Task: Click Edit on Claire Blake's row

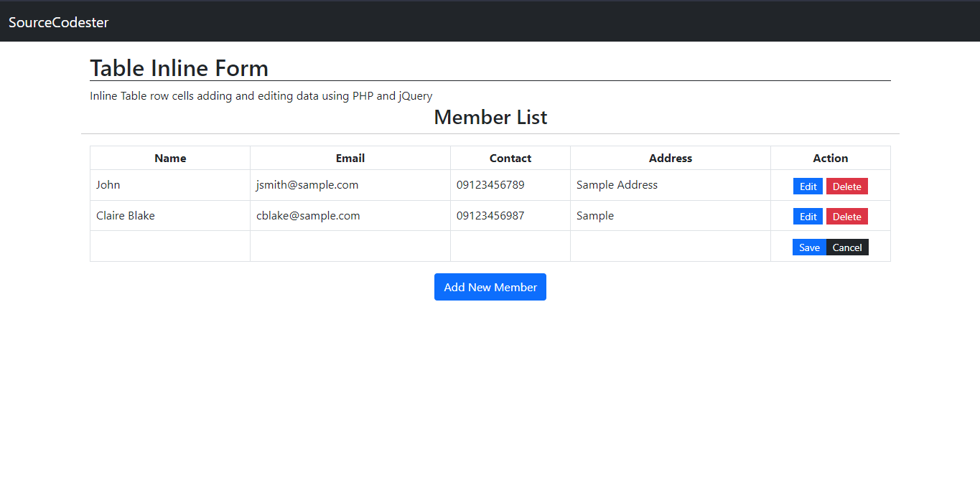Action: coord(808,216)
